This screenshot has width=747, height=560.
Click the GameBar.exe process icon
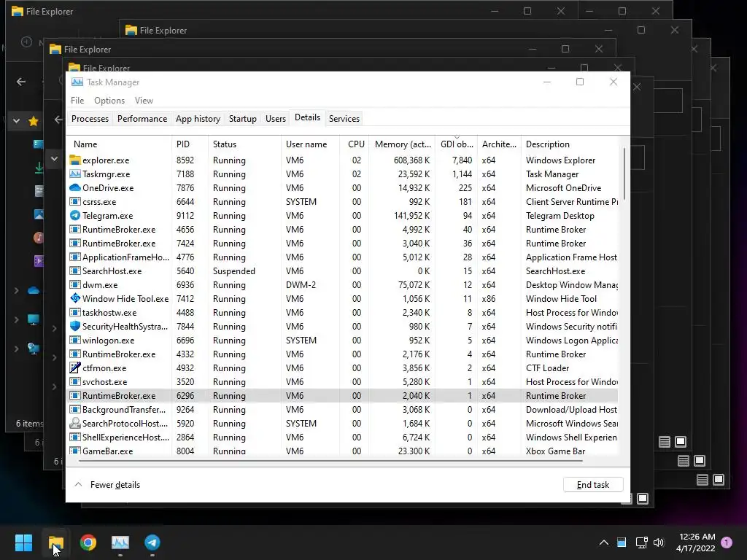coord(75,451)
